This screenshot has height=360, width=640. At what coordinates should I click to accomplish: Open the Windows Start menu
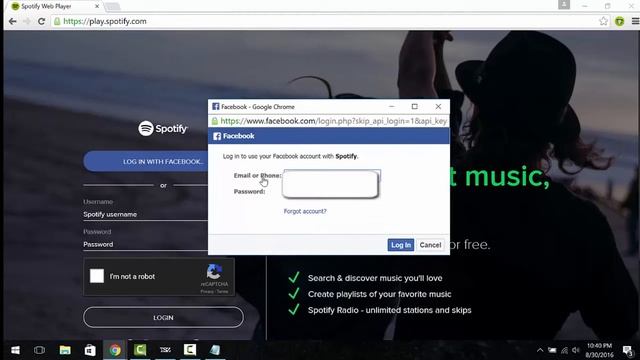pos(16,350)
